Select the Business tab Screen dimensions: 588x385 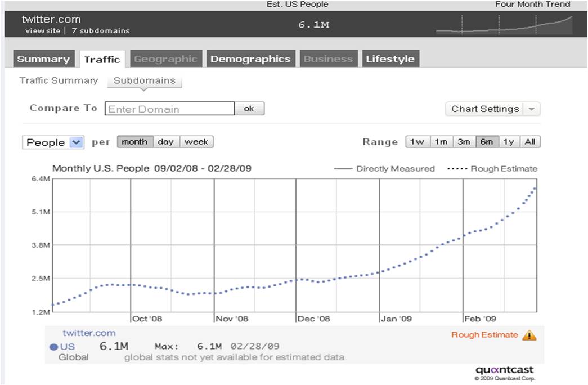328,59
